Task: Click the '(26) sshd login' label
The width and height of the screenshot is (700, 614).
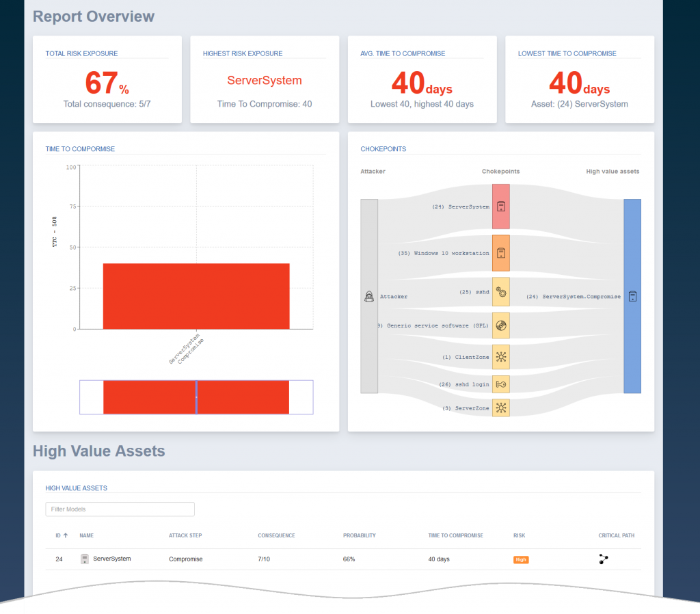Action: point(464,384)
